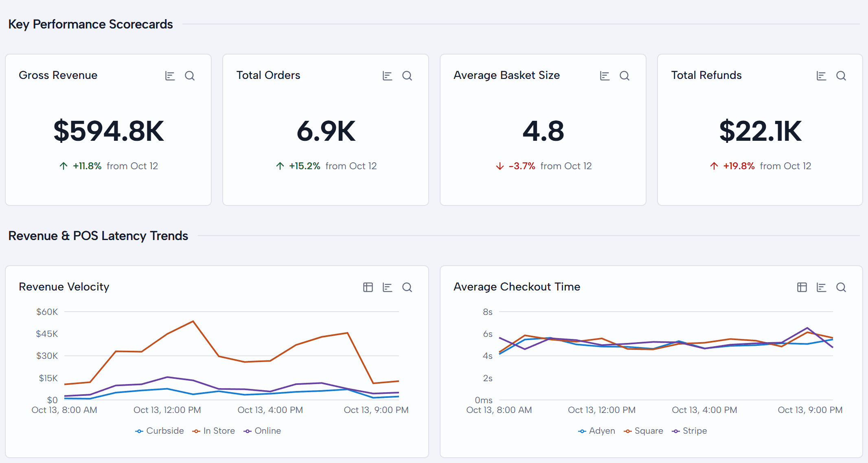
Task: Open legend options icon on Average Basket Size card
Action: pos(605,76)
